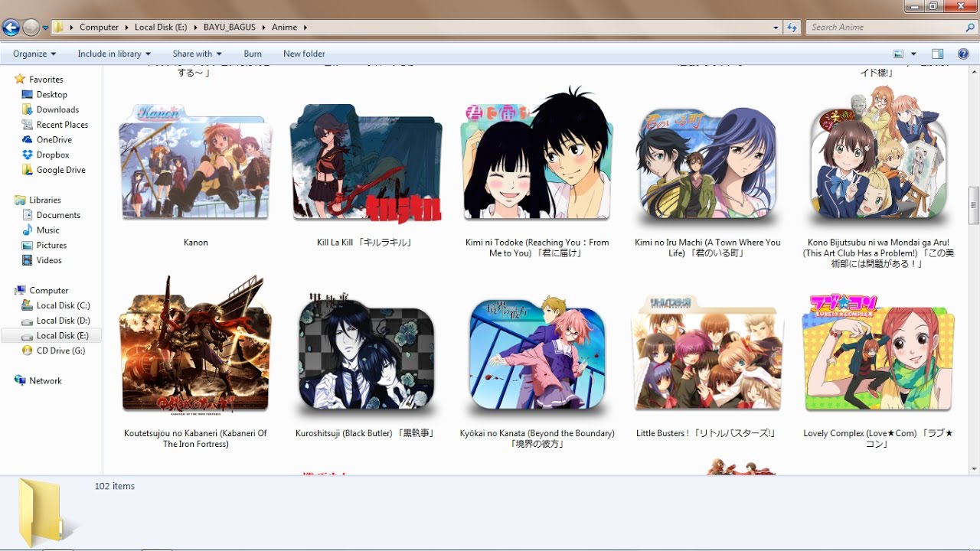
Task: Open Recent Places from Favorites
Action: pyautogui.click(x=60, y=125)
